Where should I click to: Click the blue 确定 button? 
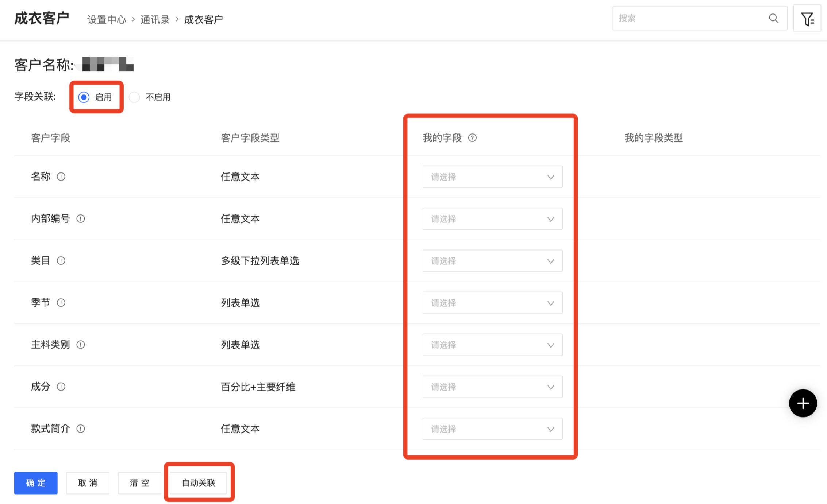point(36,483)
